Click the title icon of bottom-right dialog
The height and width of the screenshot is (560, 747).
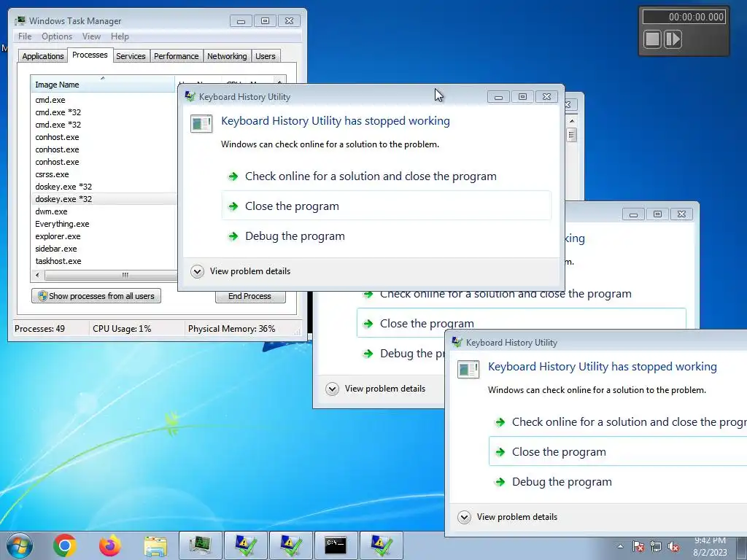[457, 342]
